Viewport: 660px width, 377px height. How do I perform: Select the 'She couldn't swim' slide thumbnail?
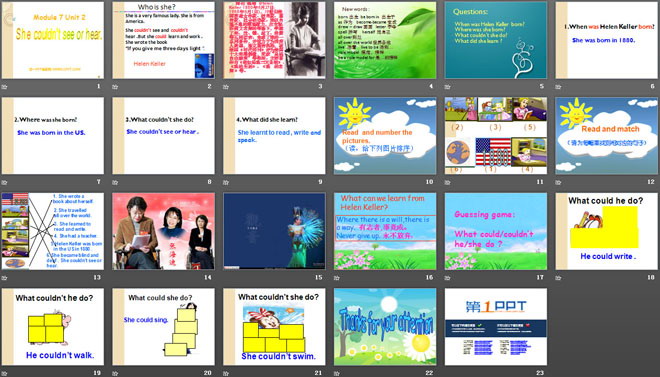[x=274, y=327]
